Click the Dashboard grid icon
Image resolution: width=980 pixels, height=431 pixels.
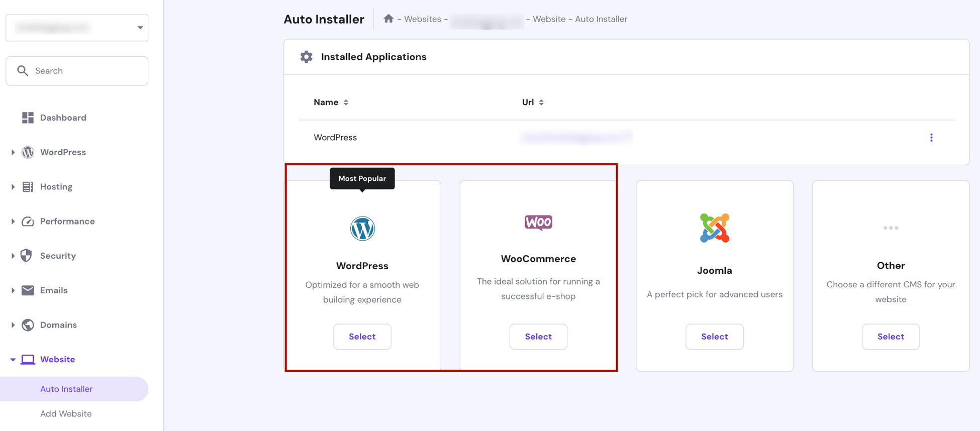pos(28,118)
